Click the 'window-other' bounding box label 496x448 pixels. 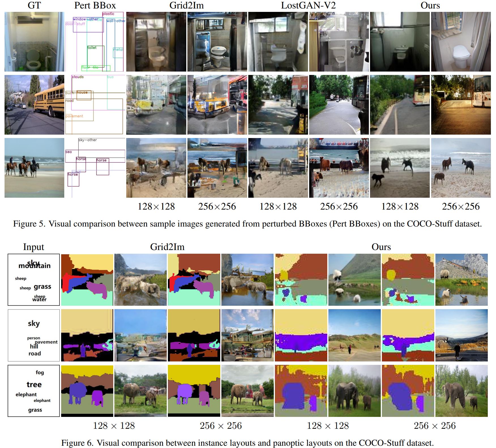(x=86, y=19)
